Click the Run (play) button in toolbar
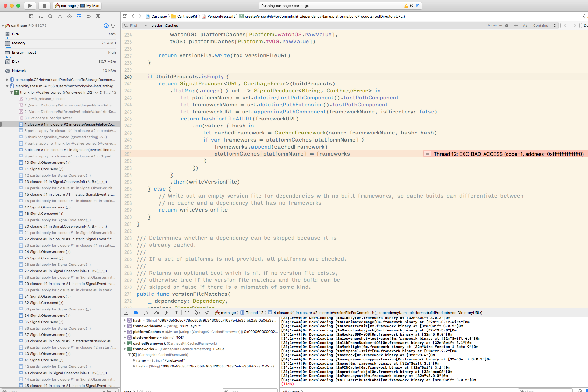This screenshot has width=588, height=392. [x=30, y=6]
